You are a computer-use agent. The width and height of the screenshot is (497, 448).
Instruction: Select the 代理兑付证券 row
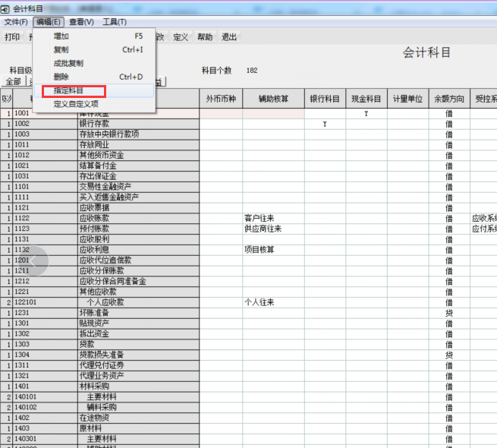tap(138, 365)
